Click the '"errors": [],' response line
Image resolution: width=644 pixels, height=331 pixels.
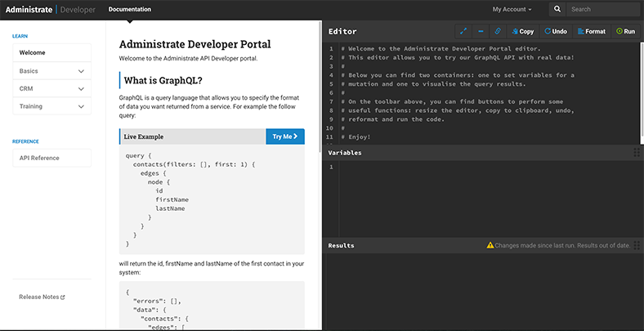(x=157, y=301)
